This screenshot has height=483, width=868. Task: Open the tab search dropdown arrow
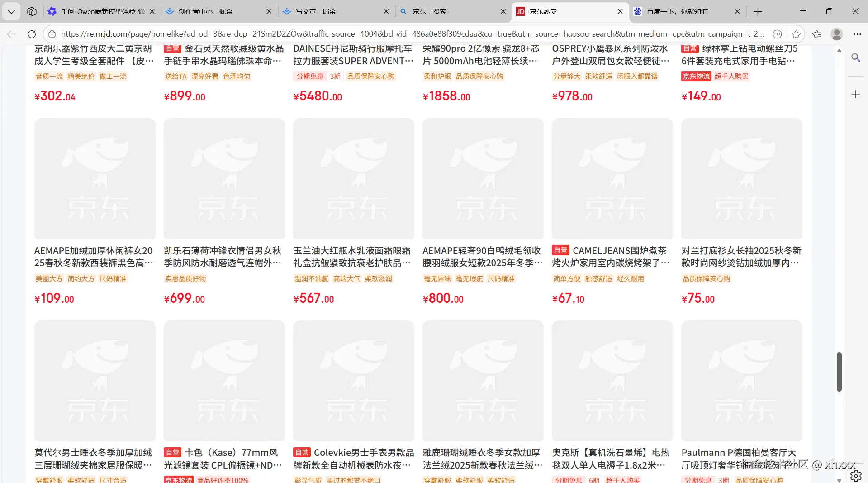click(11, 11)
